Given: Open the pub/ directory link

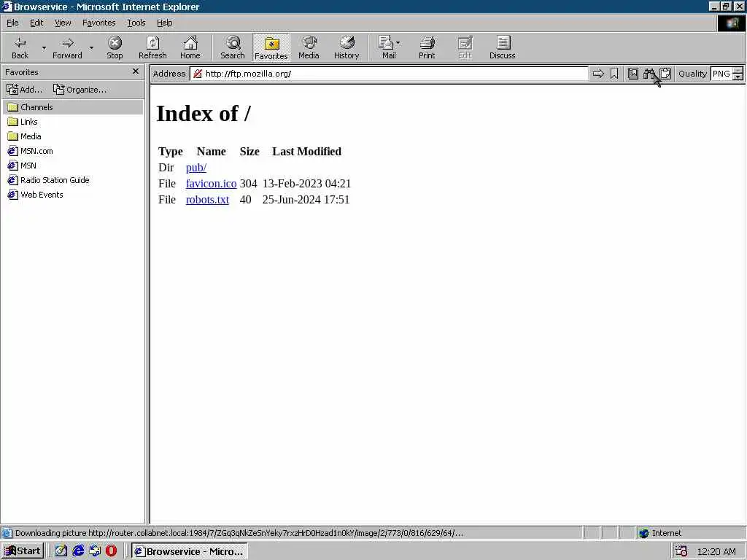Looking at the screenshot, I should (196, 168).
